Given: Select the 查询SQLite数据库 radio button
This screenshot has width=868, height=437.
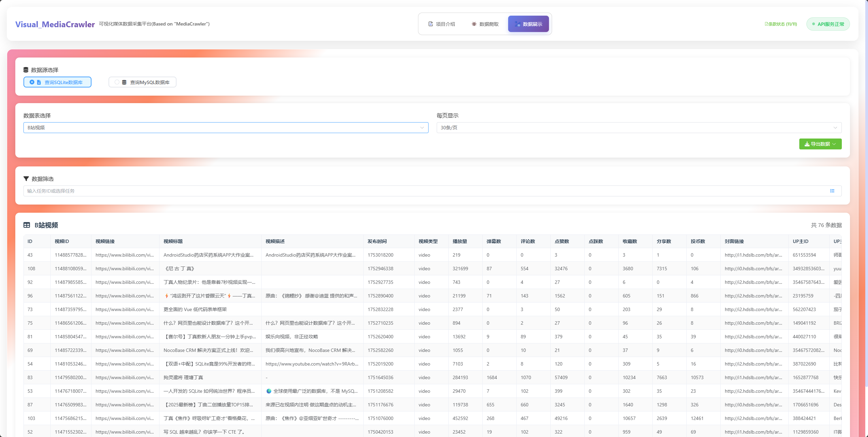Looking at the screenshot, I should click(x=32, y=82).
